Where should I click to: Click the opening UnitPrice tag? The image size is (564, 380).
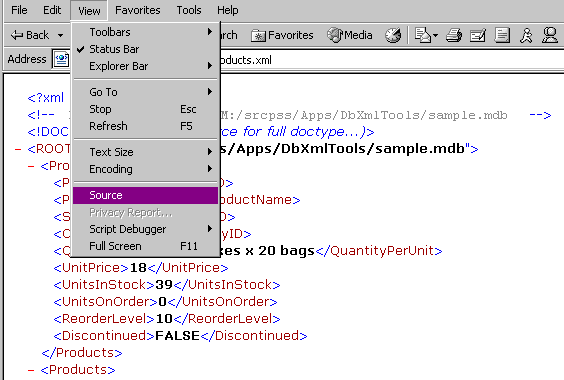click(91, 268)
